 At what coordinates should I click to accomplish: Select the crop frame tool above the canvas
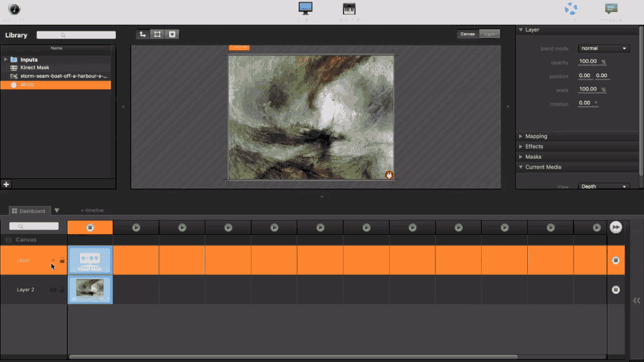(x=157, y=34)
